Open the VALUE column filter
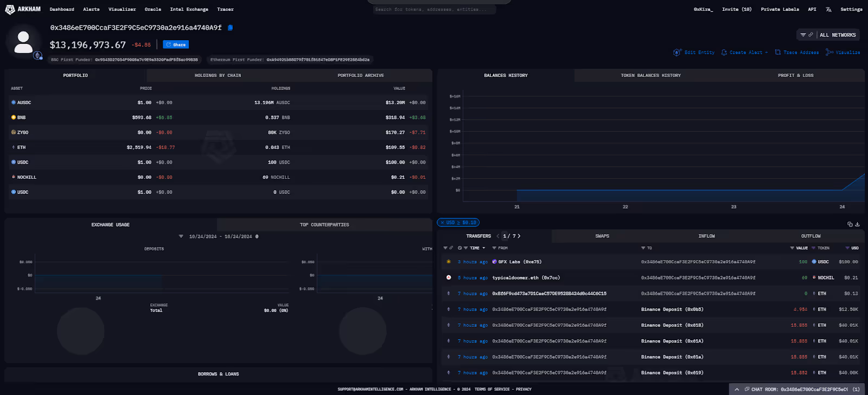The width and height of the screenshot is (868, 395). tap(792, 248)
